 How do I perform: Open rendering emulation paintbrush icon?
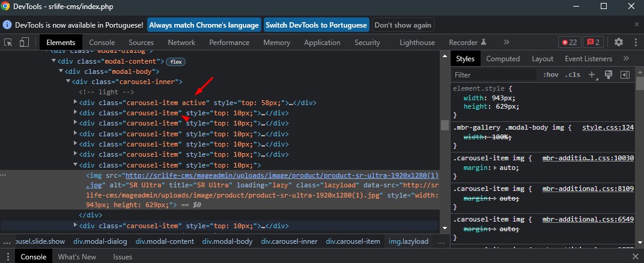(609, 74)
